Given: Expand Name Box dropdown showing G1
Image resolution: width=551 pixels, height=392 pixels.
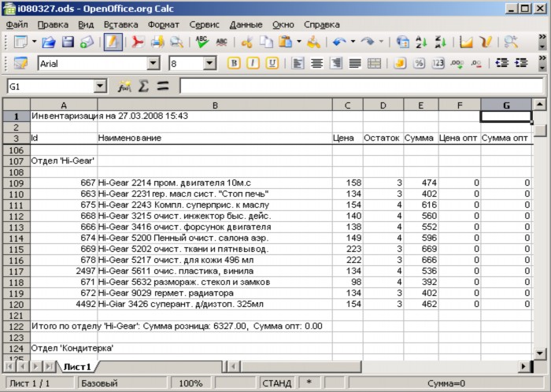Looking at the screenshot, I should [100, 87].
